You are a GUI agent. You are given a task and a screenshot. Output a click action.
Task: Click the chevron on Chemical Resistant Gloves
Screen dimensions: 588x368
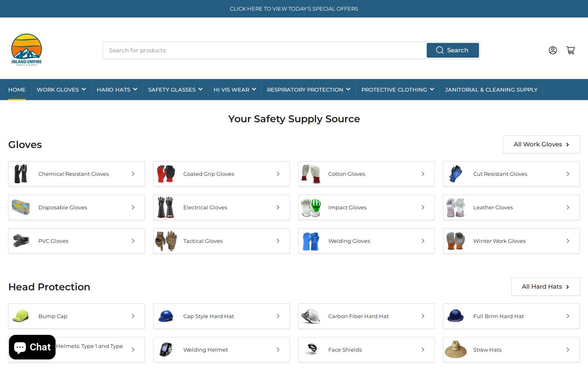tap(133, 174)
